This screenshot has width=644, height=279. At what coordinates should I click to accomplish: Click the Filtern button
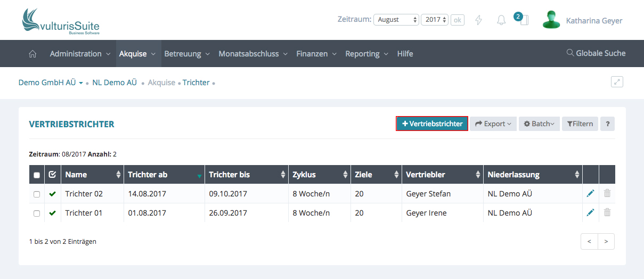(x=580, y=124)
